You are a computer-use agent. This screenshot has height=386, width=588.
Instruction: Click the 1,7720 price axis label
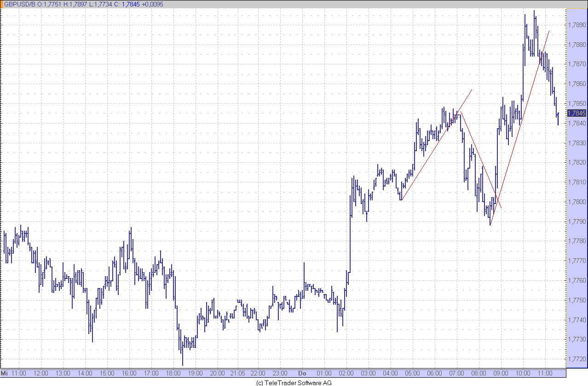click(x=577, y=359)
